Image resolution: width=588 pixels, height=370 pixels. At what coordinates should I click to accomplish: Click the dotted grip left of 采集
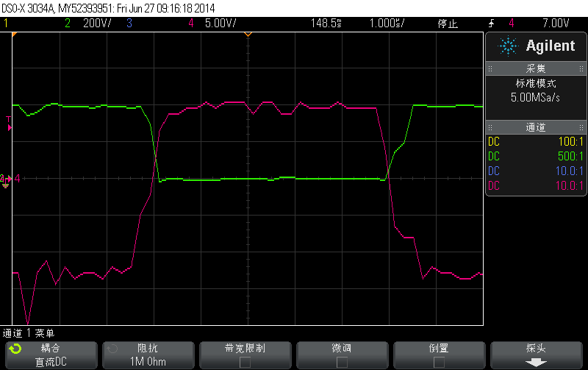(490, 68)
